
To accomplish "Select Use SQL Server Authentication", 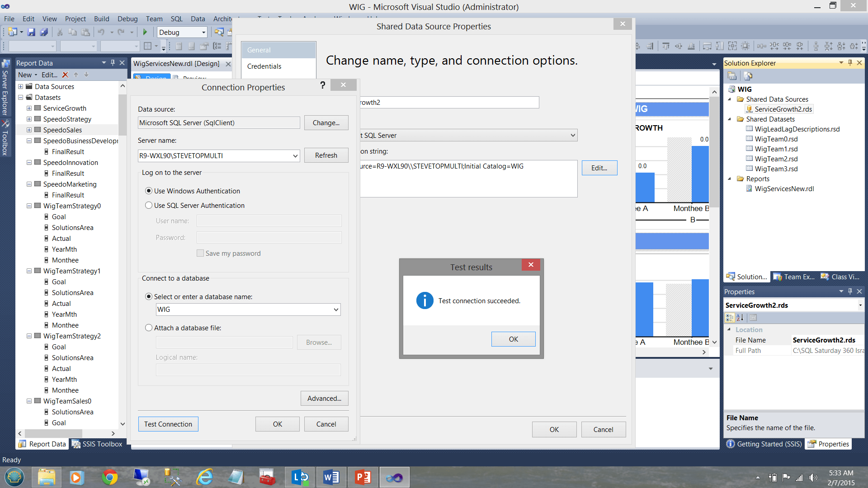I will point(149,205).
